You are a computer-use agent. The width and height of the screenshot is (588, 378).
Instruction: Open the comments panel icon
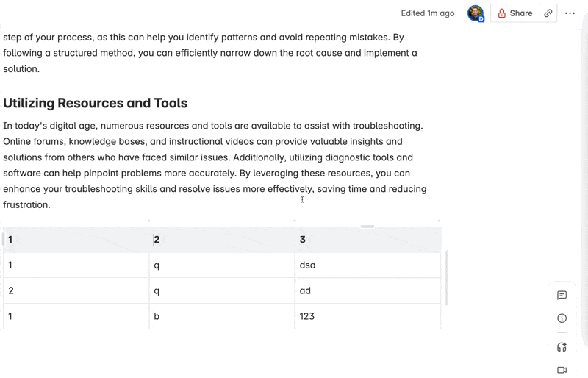pyautogui.click(x=562, y=296)
